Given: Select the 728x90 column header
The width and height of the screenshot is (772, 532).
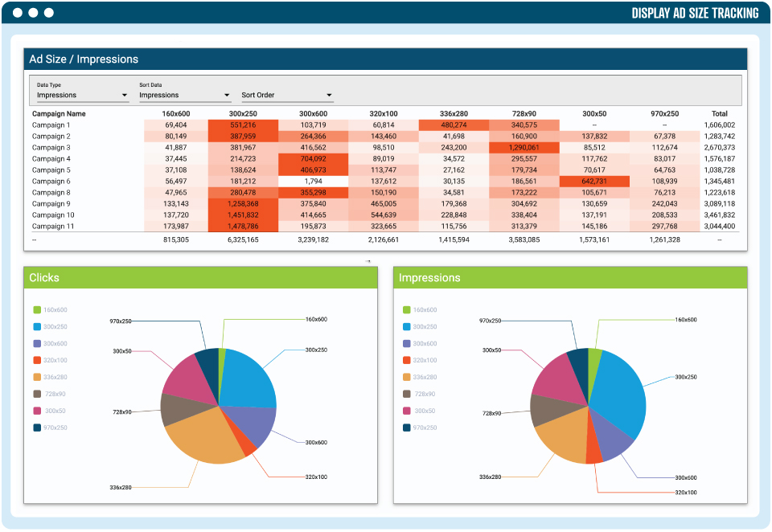Looking at the screenshot, I should tap(524, 114).
